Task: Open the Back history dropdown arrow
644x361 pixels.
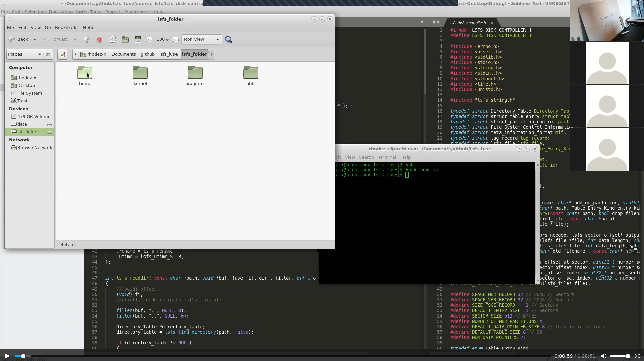Action: coord(34,39)
